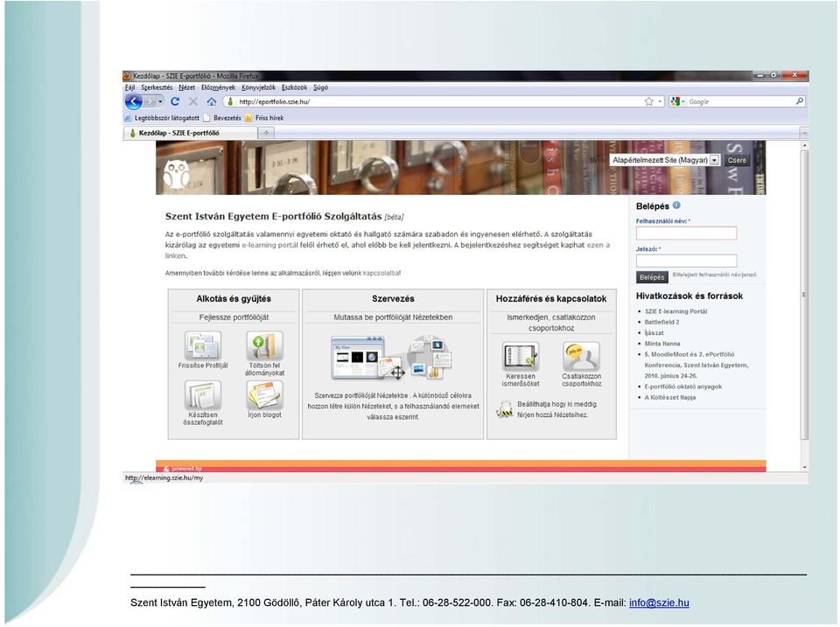Open the SZIE E-learning Portál link
840x627 pixels.
[675, 311]
